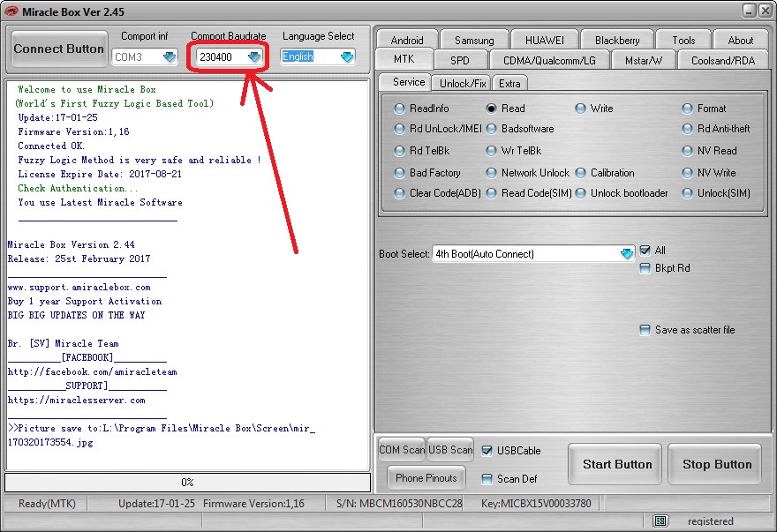Screen dimensions: 777x532
Task: Click the Start Button
Action: [x=615, y=464]
